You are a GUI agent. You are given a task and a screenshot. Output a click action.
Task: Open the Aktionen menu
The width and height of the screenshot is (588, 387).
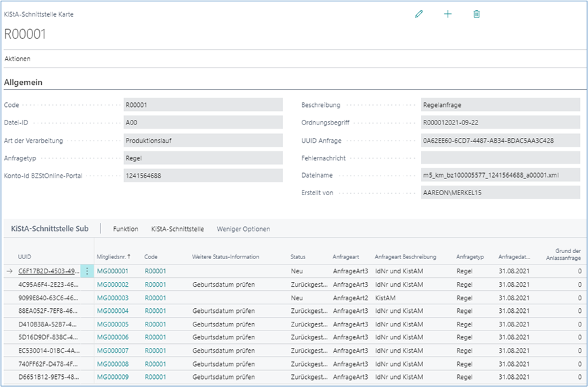tap(18, 59)
